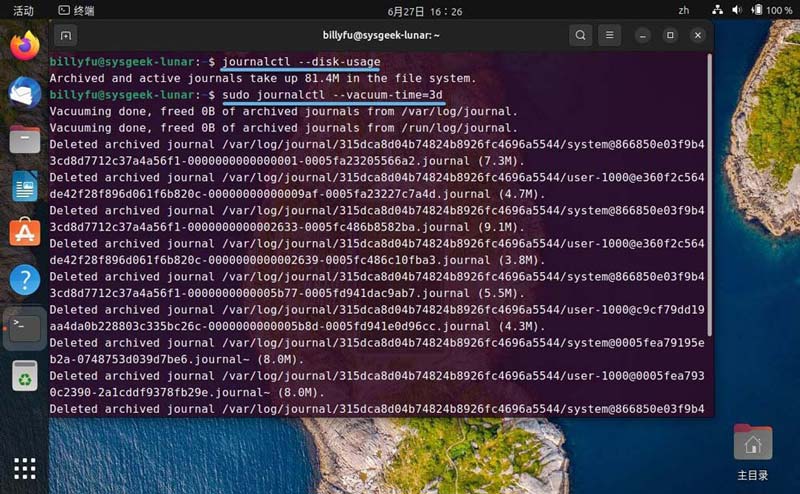The image size is (800, 494).
Task: Open Ubuntu Software store icon
Action: (24, 232)
